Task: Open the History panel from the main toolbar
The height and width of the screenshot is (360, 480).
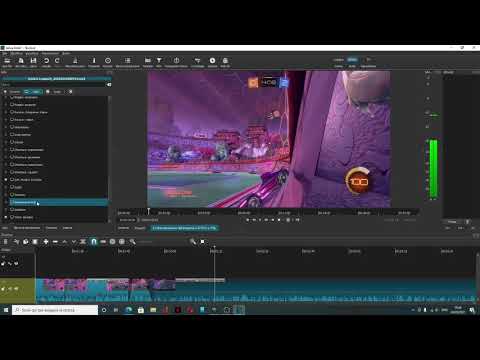Action: point(197,62)
